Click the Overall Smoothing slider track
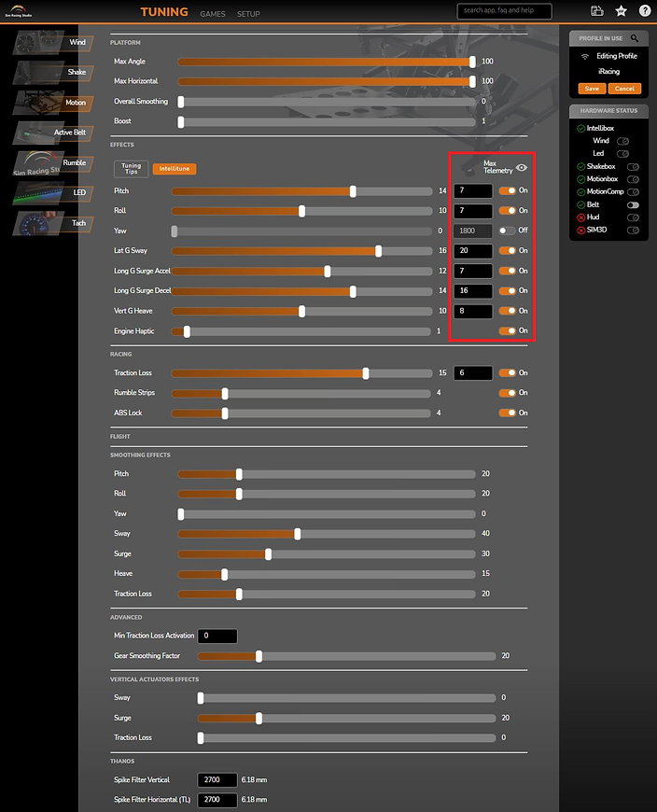 pyautogui.click(x=327, y=102)
